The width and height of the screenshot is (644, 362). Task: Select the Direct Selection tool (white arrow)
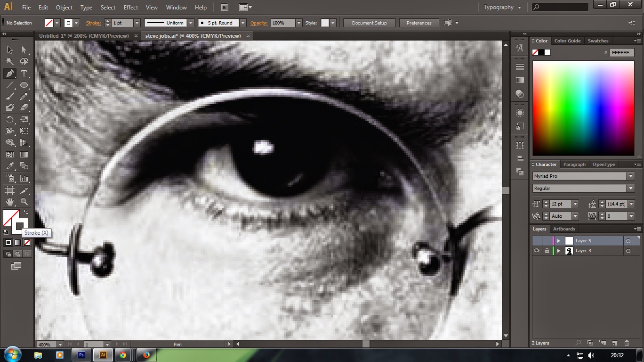point(24,50)
